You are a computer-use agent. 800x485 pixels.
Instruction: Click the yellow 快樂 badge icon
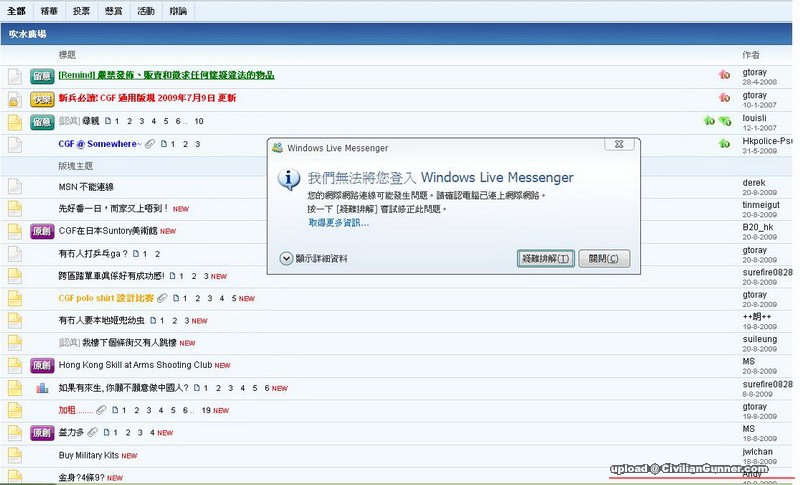(x=42, y=99)
